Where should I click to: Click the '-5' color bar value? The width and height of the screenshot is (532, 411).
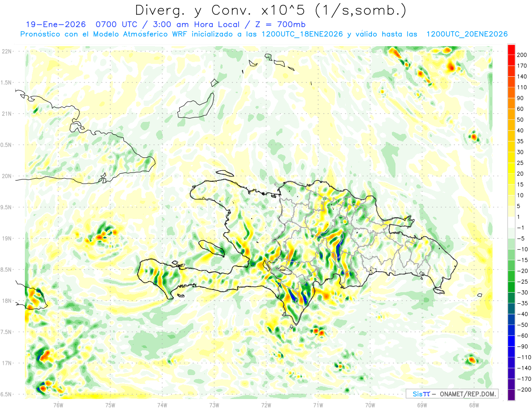(521, 239)
